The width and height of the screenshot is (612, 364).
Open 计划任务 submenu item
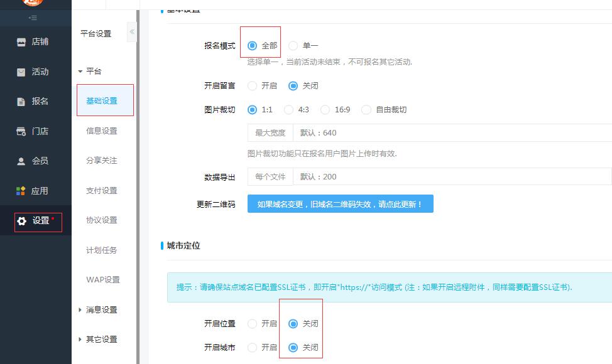click(x=102, y=250)
